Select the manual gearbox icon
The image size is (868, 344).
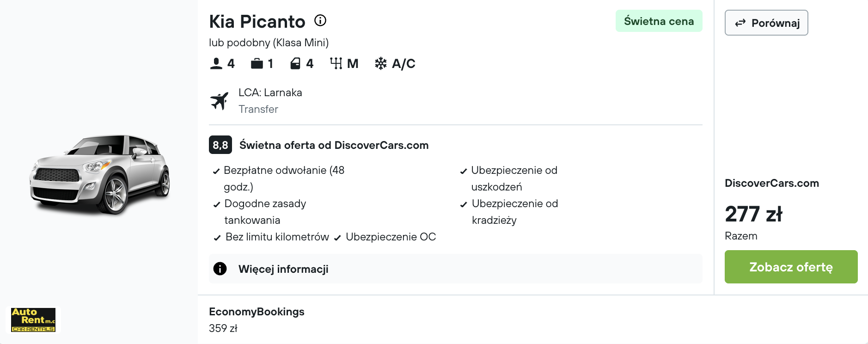(x=336, y=63)
